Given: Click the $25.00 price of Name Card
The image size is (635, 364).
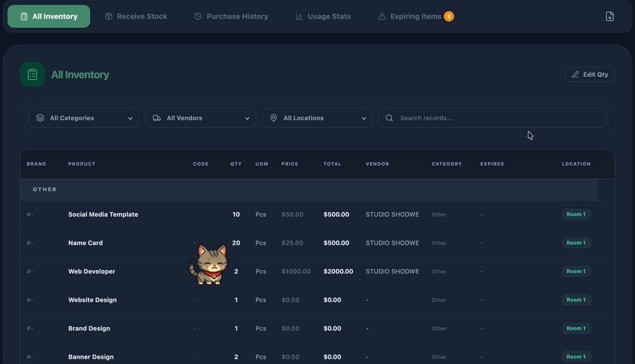Looking at the screenshot, I should [x=292, y=243].
